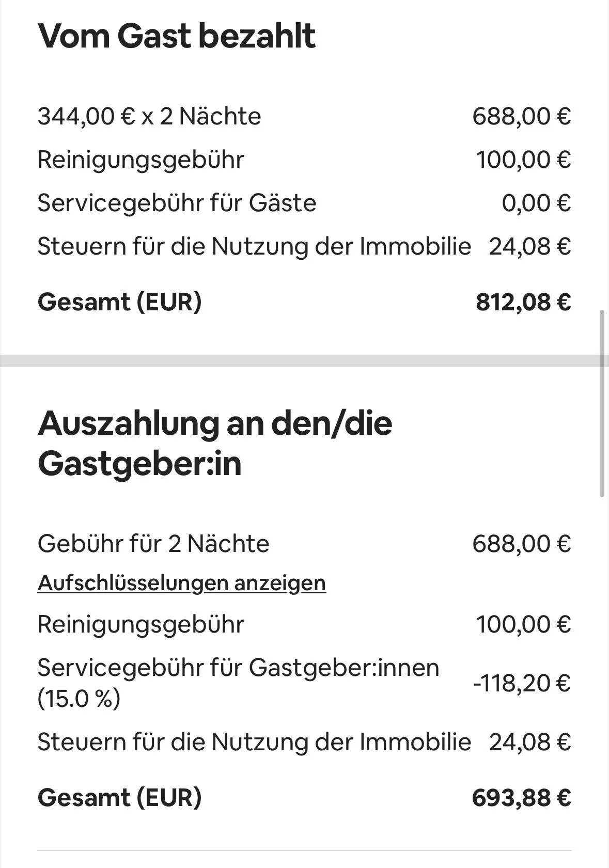This screenshot has width=609, height=868.
Task: Click the -118,20 € host fee amount
Action: coord(522,683)
